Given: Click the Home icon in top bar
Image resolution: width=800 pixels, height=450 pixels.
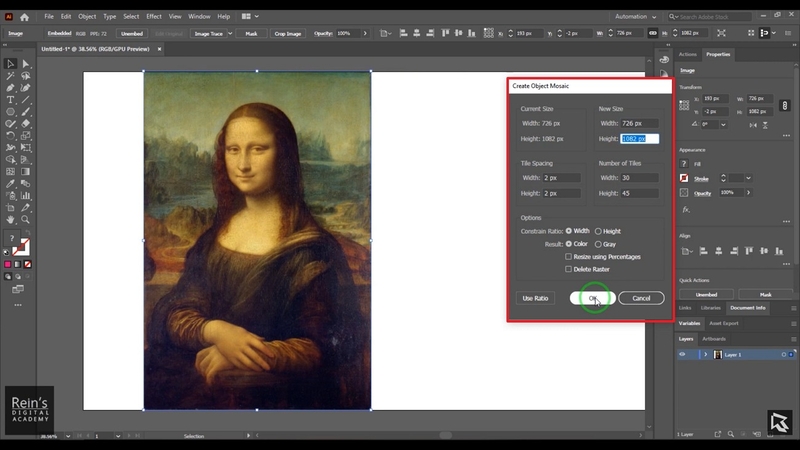Looking at the screenshot, I should coord(24,17).
